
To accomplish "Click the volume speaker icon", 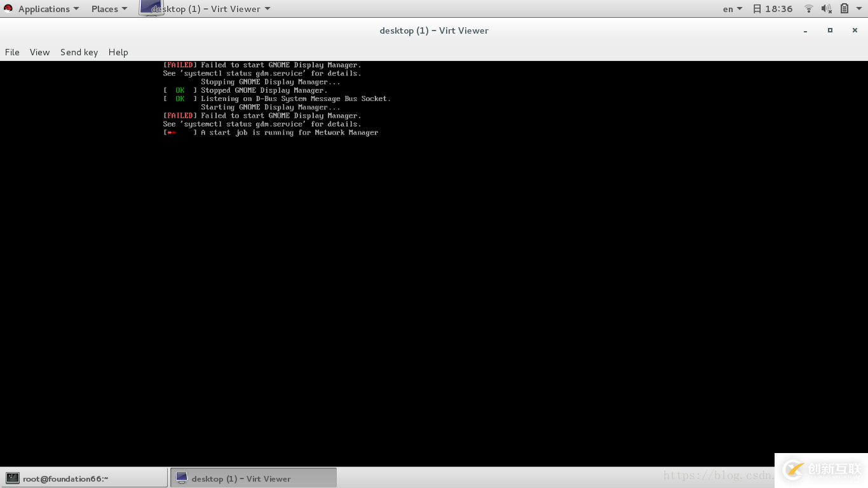I will [826, 9].
